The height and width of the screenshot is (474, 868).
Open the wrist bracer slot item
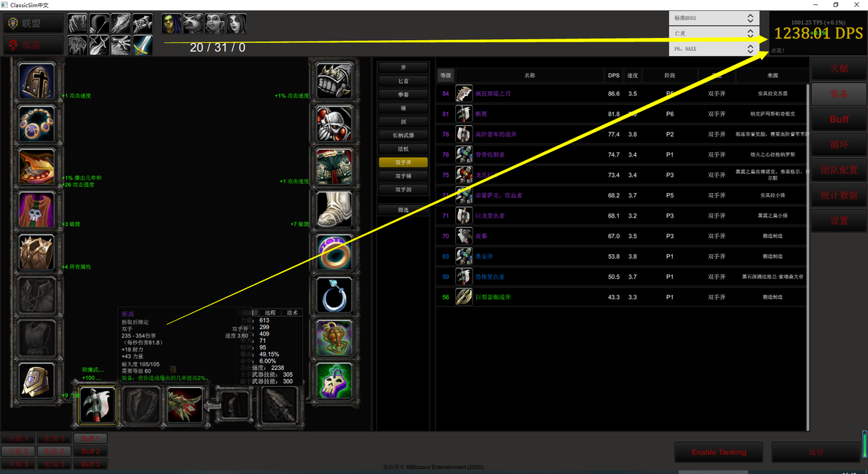coord(36,380)
